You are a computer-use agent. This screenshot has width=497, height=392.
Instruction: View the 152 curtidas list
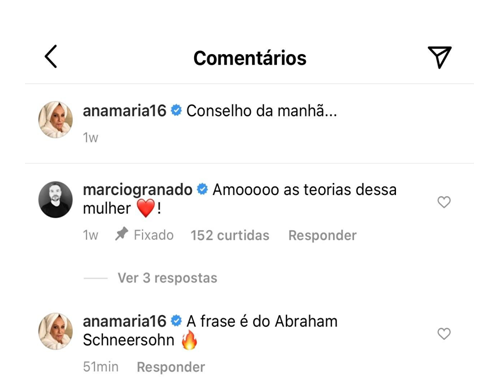click(x=230, y=235)
